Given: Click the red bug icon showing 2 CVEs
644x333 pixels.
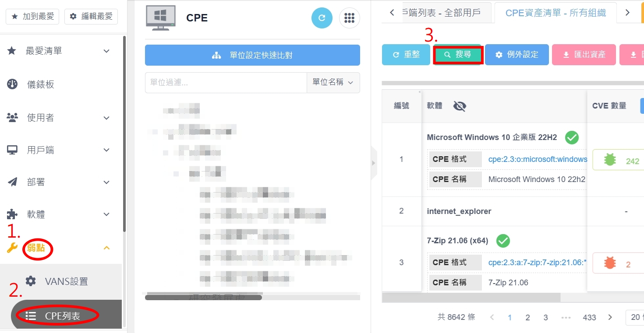Looking at the screenshot, I should point(610,263).
